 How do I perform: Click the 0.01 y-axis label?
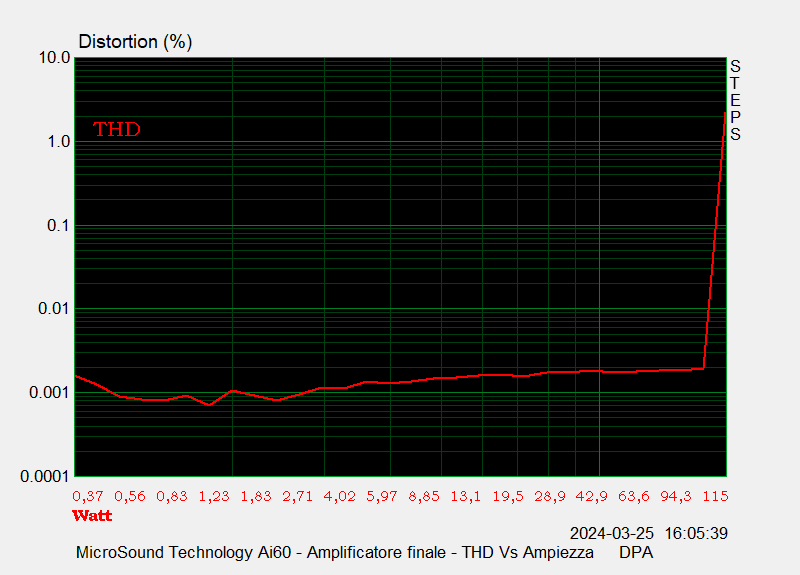point(54,309)
